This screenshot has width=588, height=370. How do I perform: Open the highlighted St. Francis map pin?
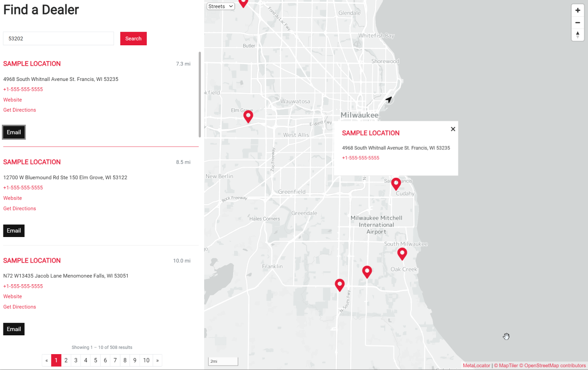[396, 184]
